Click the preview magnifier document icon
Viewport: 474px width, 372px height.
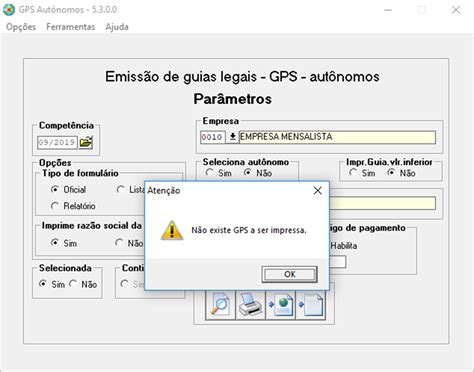tap(220, 305)
